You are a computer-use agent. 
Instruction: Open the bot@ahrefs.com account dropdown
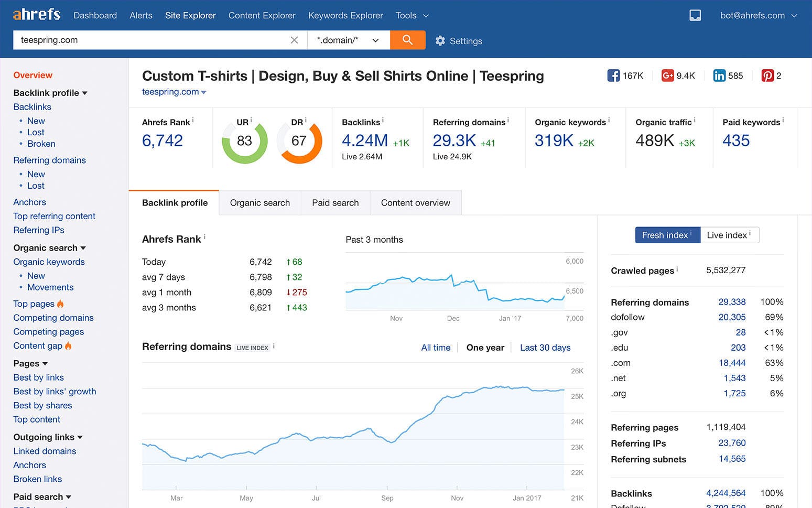point(758,16)
